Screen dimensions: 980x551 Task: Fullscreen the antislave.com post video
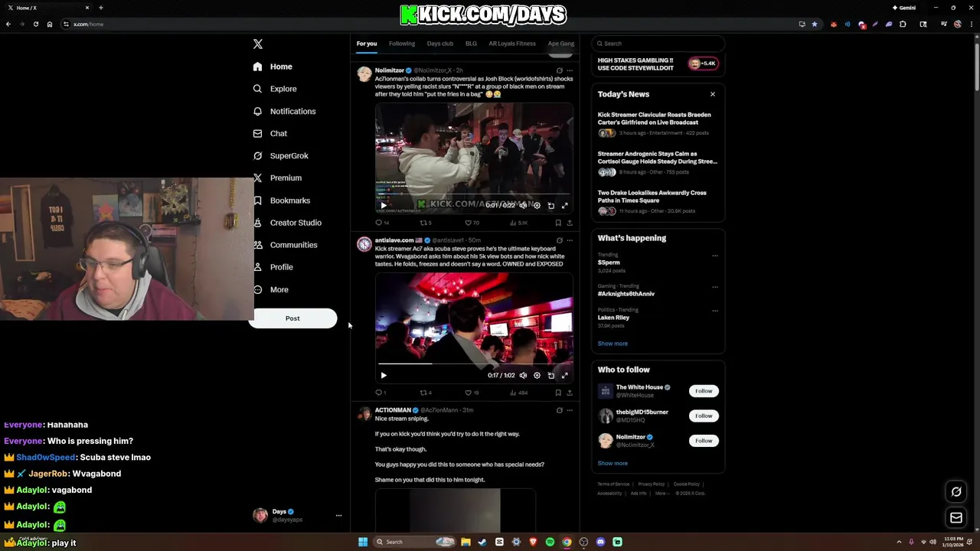pos(565,376)
